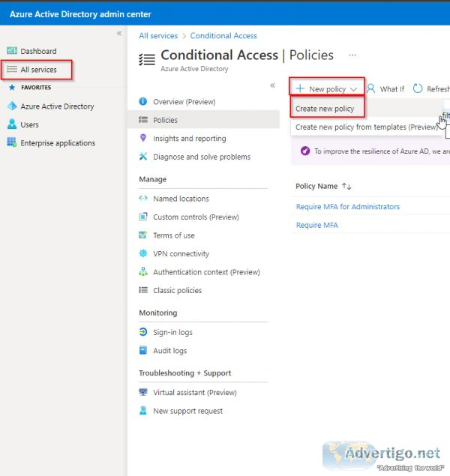Viewport: 450px width, 476px height.
Task: Click the What If person icon
Action: pyautogui.click(x=370, y=88)
